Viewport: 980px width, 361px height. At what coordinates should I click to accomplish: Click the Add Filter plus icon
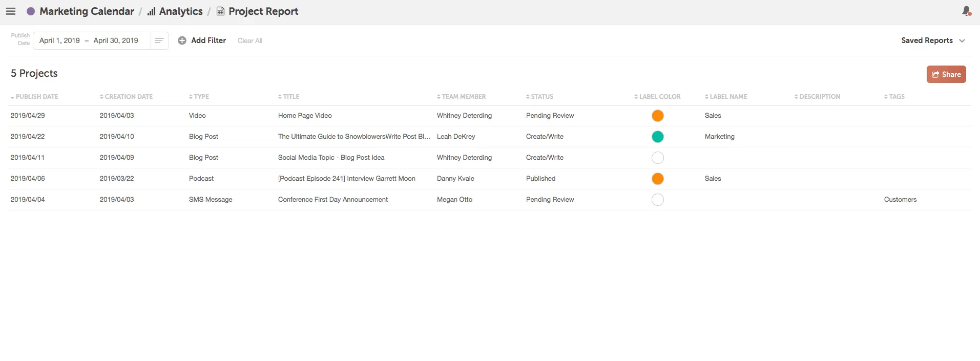(182, 40)
